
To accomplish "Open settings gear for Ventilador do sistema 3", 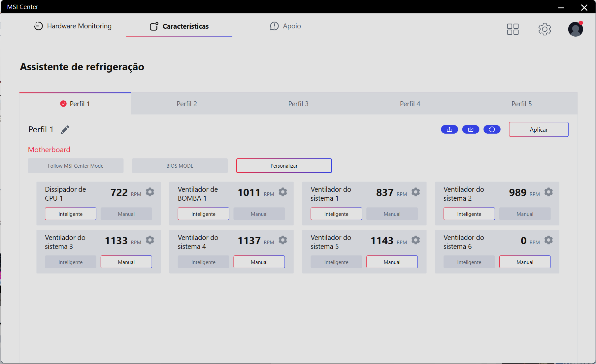I will (x=150, y=240).
